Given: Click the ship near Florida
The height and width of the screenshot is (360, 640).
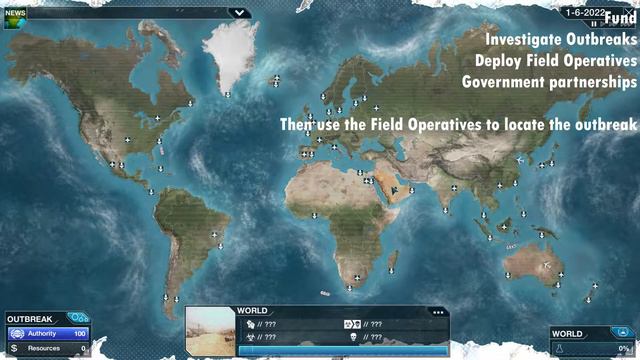Looking at the screenshot, I should 162,151.
